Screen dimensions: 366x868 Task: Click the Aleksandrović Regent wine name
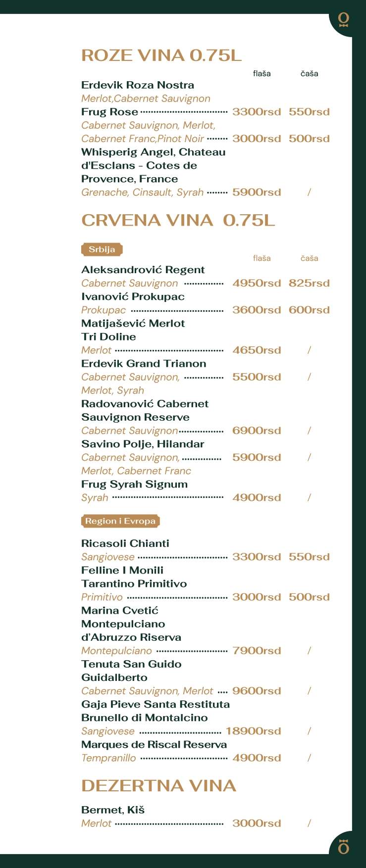point(143,270)
